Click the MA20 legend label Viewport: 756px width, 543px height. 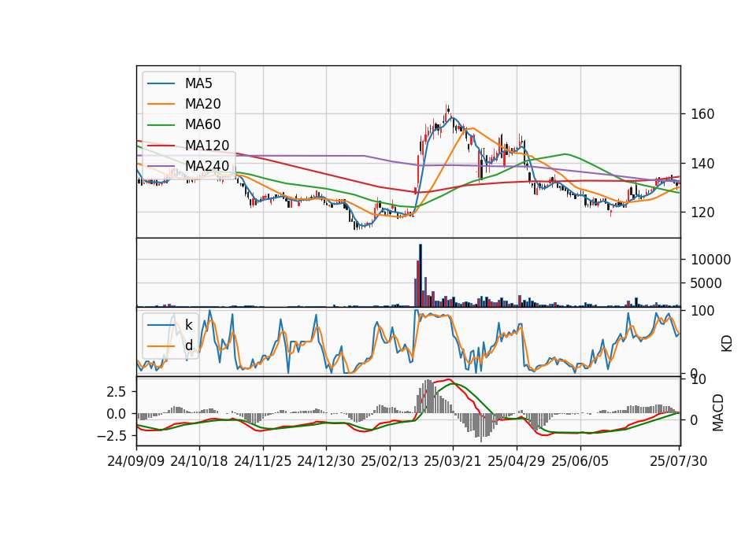tap(202, 104)
